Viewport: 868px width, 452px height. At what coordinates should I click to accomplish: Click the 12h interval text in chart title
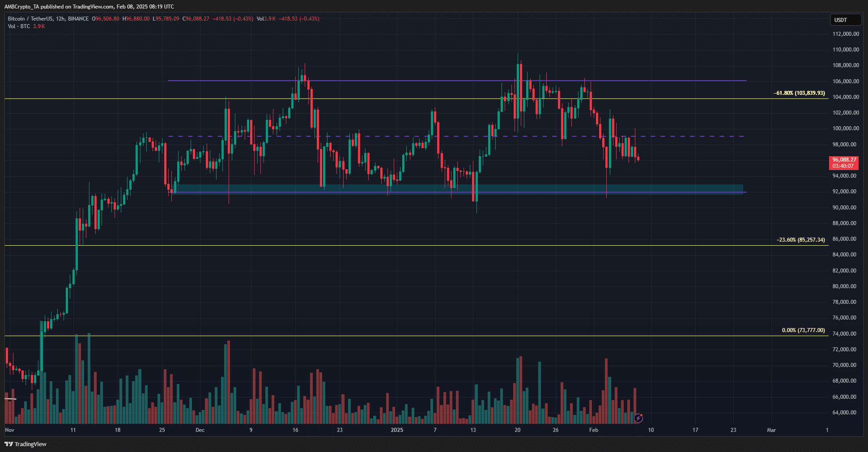pyautogui.click(x=60, y=19)
